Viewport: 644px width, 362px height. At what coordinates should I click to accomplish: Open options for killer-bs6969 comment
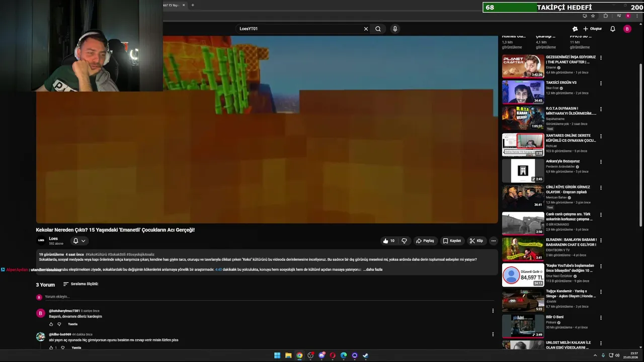pyautogui.click(x=493, y=334)
